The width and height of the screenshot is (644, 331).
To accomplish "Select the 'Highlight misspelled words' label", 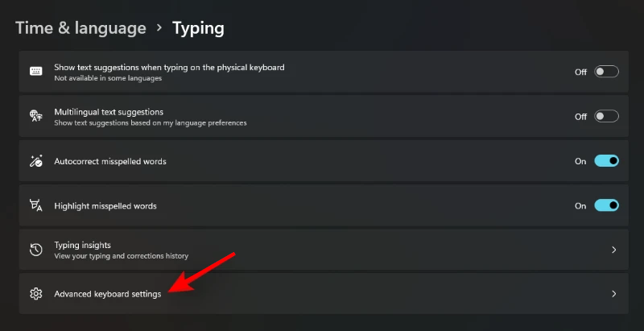I will coord(105,206).
